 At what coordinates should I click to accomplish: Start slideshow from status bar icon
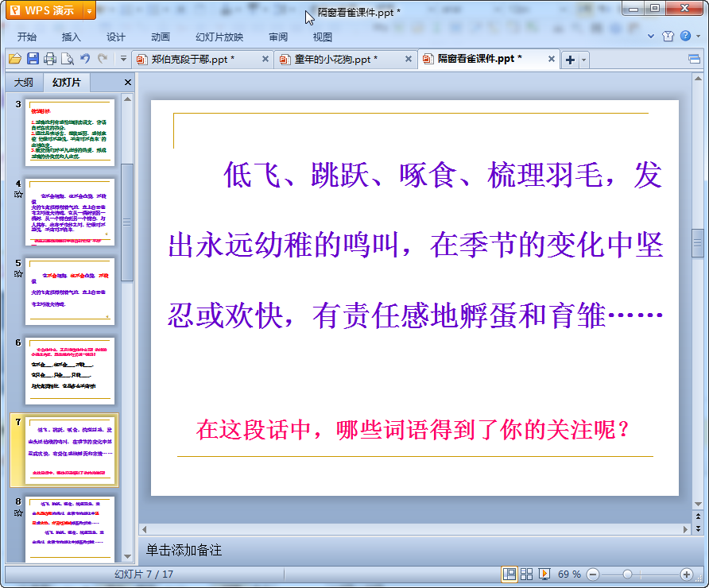(544, 574)
